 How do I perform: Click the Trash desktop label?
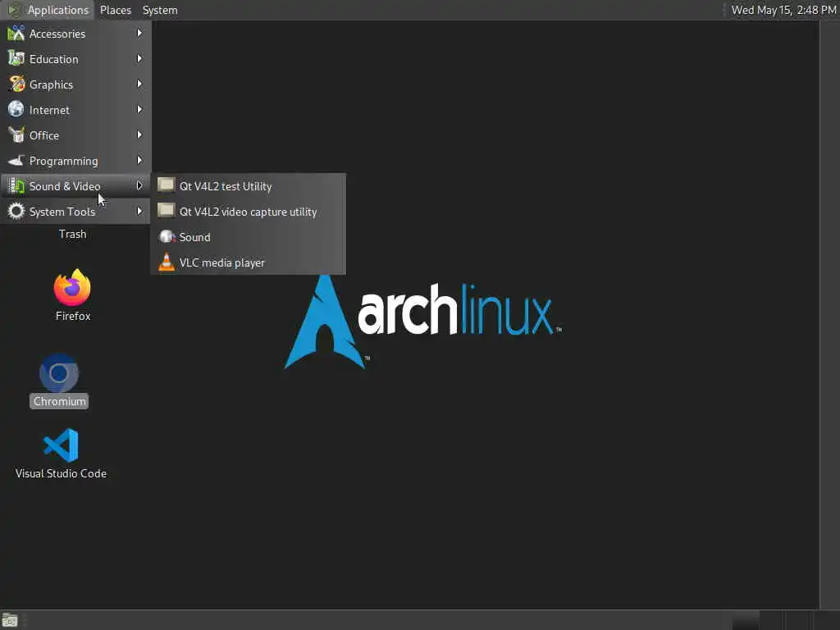coord(72,234)
